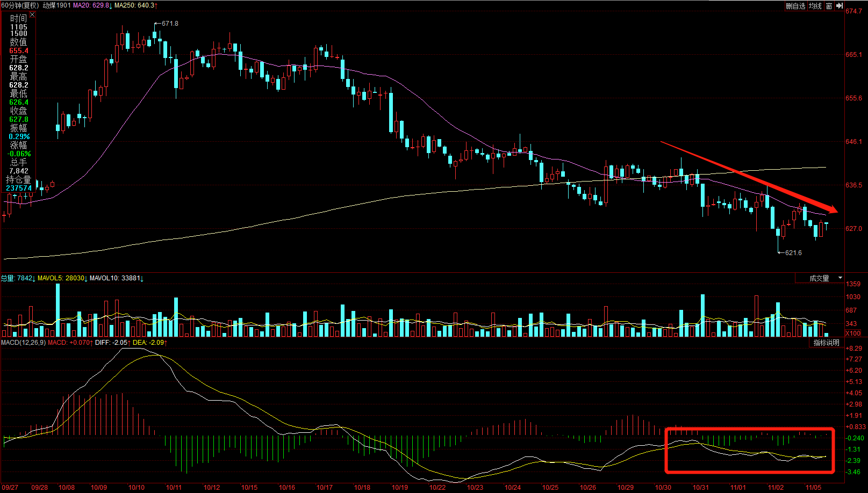Image resolution: width=868 pixels, height=493 pixels.
Task: Click the 665.1 price axis label
Action: pyautogui.click(x=853, y=55)
